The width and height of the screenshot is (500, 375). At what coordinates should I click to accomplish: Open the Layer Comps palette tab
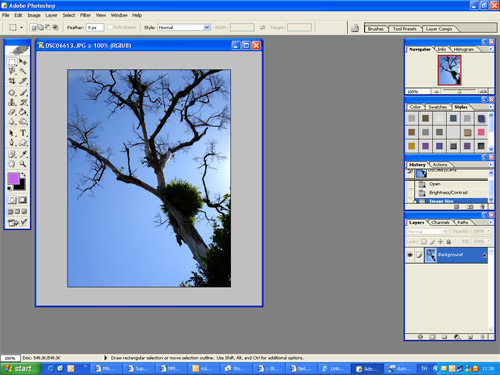pos(439,29)
